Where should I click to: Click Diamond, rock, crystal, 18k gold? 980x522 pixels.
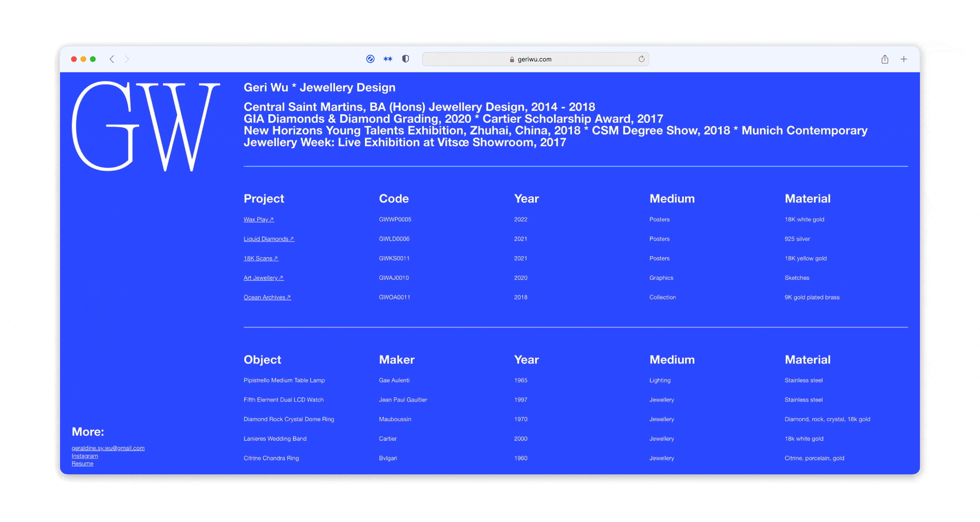[827, 419]
